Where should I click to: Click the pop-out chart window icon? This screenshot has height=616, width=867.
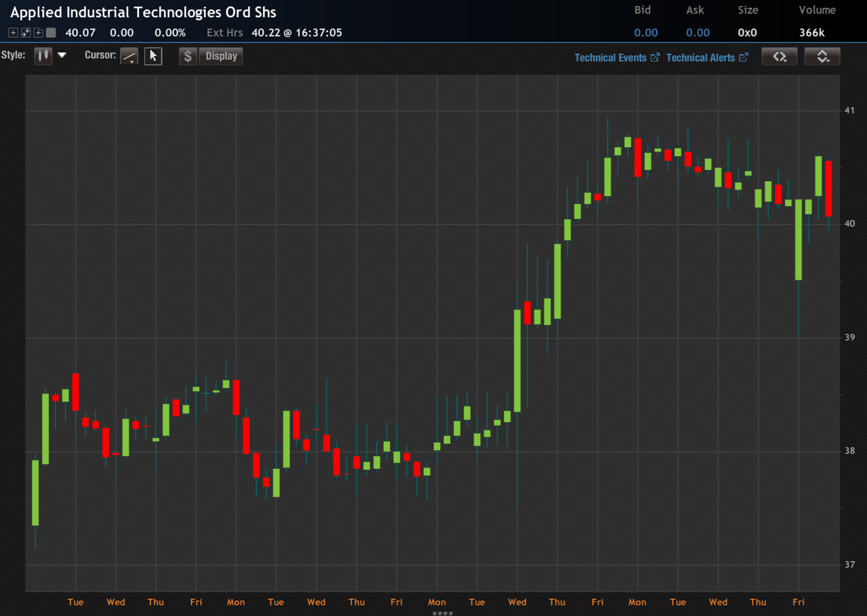pos(25,33)
